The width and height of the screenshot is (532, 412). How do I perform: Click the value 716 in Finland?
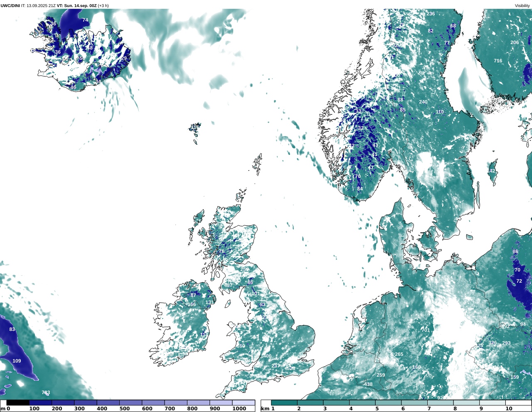click(498, 61)
